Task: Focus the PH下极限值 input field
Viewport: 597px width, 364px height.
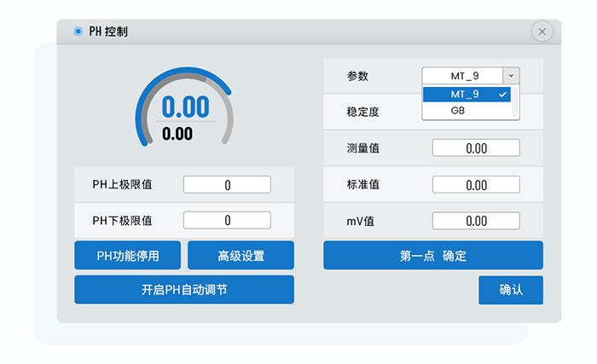Action: pos(227,220)
